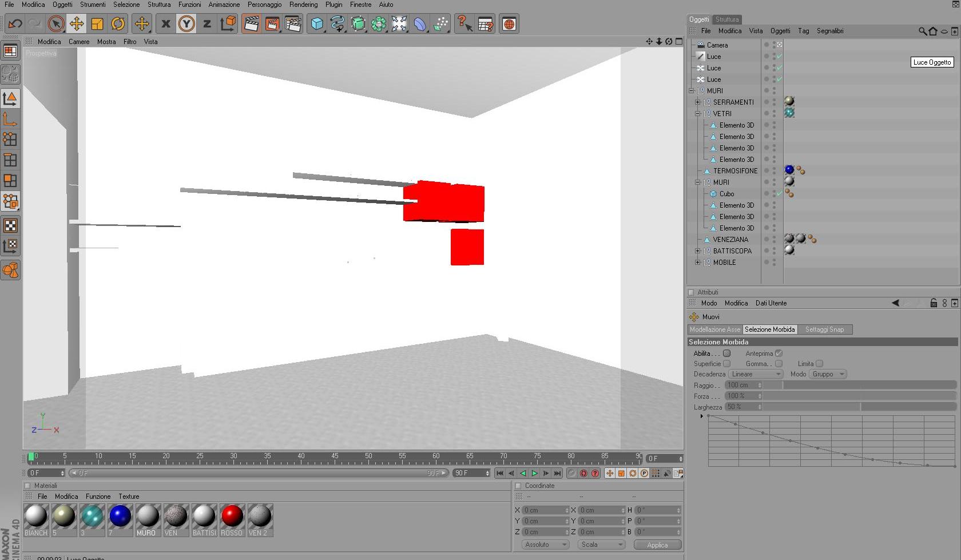The image size is (961, 560).
Task: Open render settings icon
Action: click(x=293, y=24)
